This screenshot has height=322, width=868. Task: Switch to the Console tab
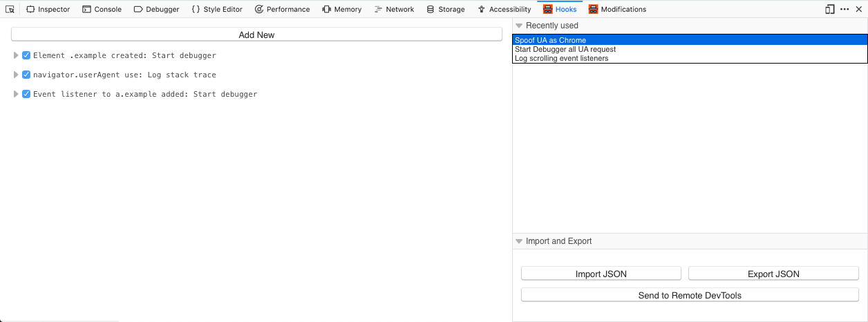pyautogui.click(x=102, y=9)
